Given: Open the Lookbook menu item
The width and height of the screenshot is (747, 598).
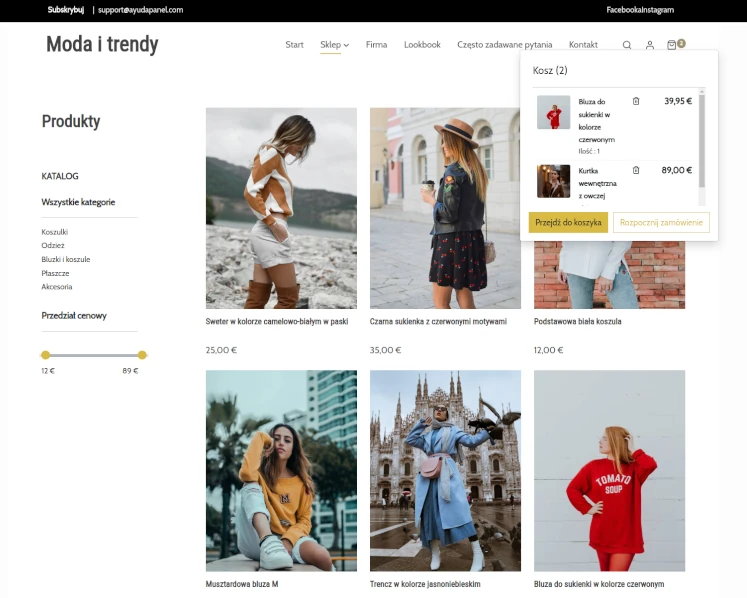Looking at the screenshot, I should (x=422, y=45).
